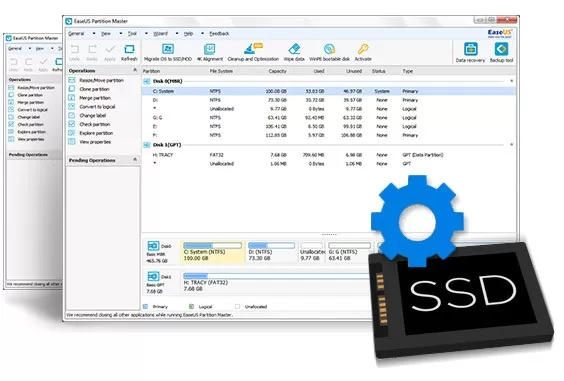Screen dimensions: 564x381
Task: Open the Data recovery tool
Action: point(470,52)
